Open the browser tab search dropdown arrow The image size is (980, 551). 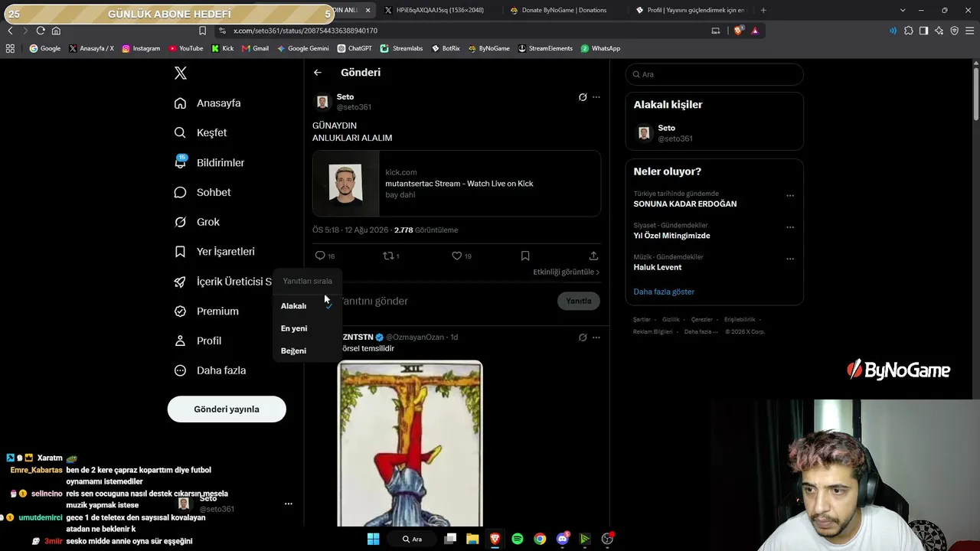[x=903, y=10]
